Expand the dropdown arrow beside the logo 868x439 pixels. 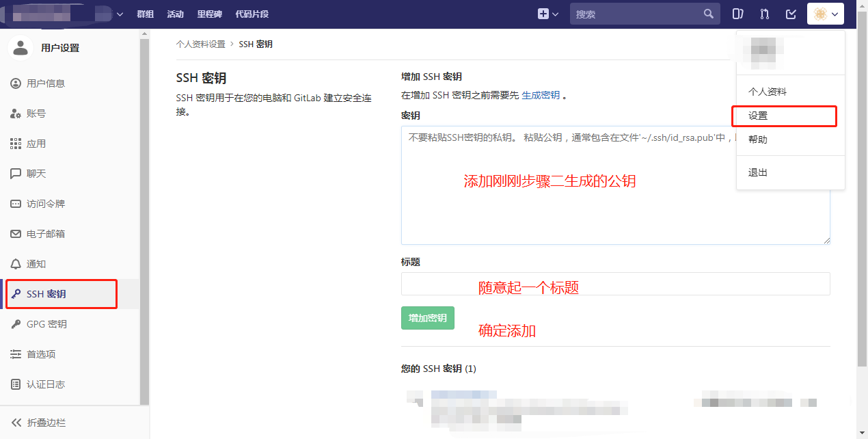[x=120, y=14]
